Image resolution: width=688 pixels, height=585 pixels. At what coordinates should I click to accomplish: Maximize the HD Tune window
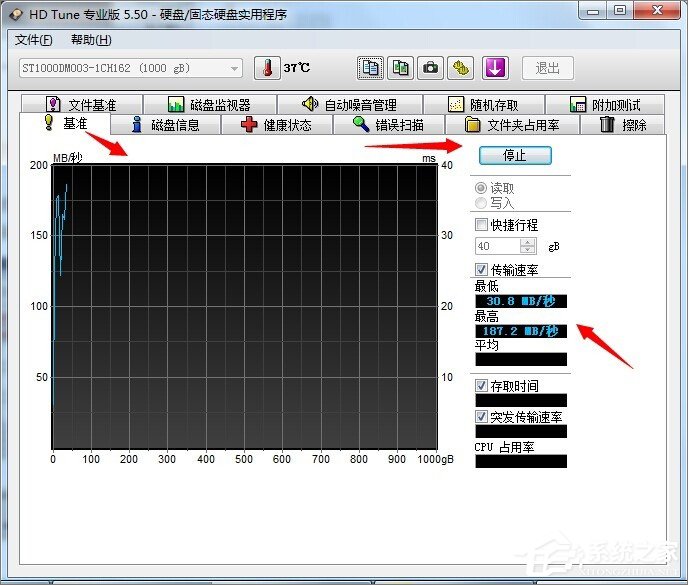[x=620, y=11]
